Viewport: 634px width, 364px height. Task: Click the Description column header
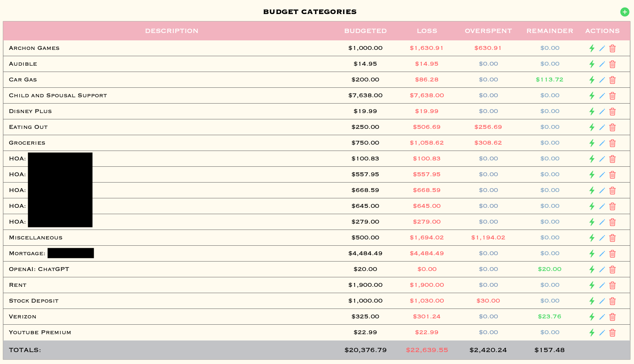coord(172,31)
